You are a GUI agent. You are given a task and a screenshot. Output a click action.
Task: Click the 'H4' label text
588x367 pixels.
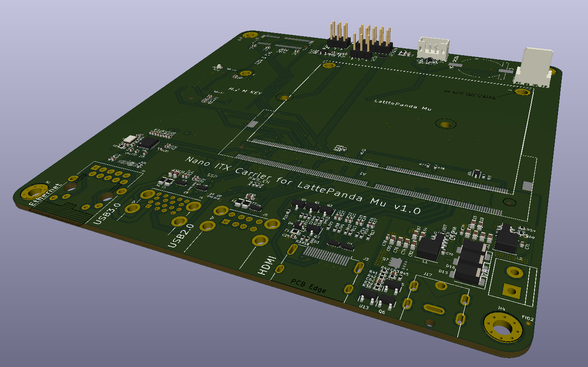point(501,308)
